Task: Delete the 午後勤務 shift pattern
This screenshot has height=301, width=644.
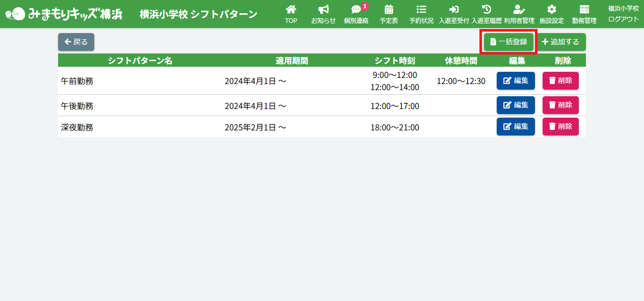Action: tap(560, 105)
